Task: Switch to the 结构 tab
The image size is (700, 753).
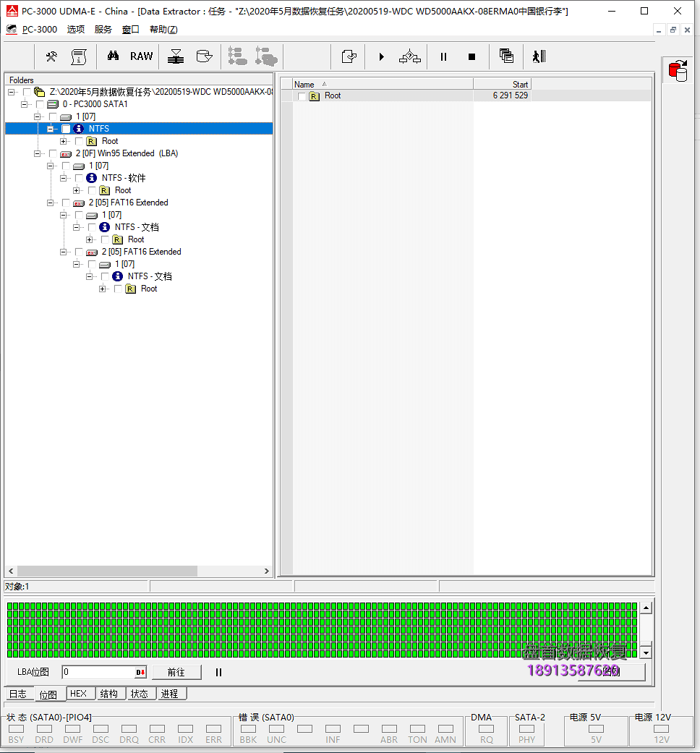Action: [109, 694]
